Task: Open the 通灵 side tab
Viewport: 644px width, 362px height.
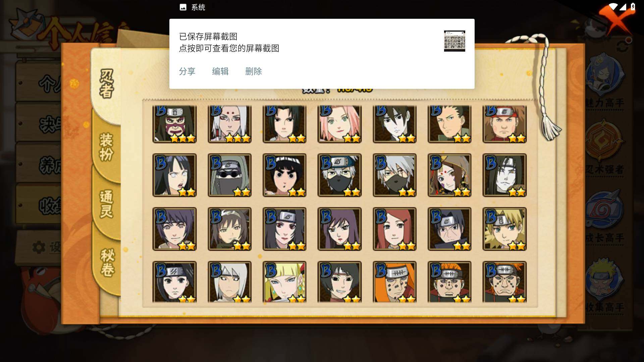Action: pyautogui.click(x=106, y=204)
